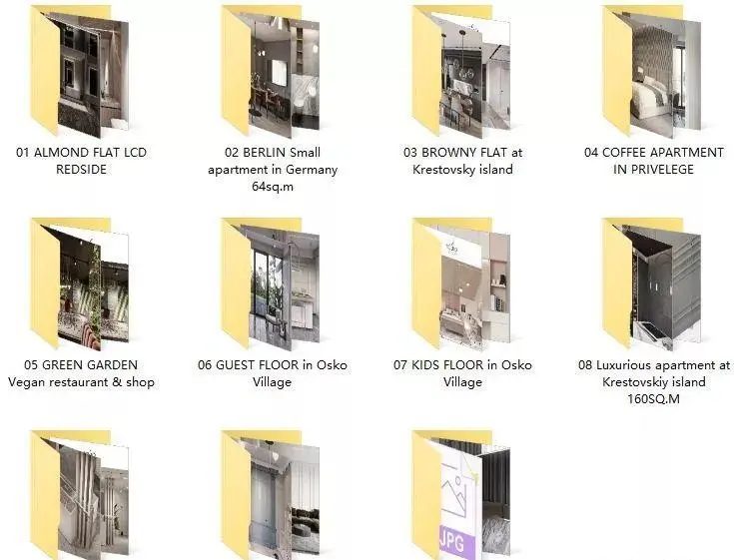Screen dimensions: 734x560
Task: Click "07 KIDS FLOOR in Osko Village" label
Action: click(462, 373)
